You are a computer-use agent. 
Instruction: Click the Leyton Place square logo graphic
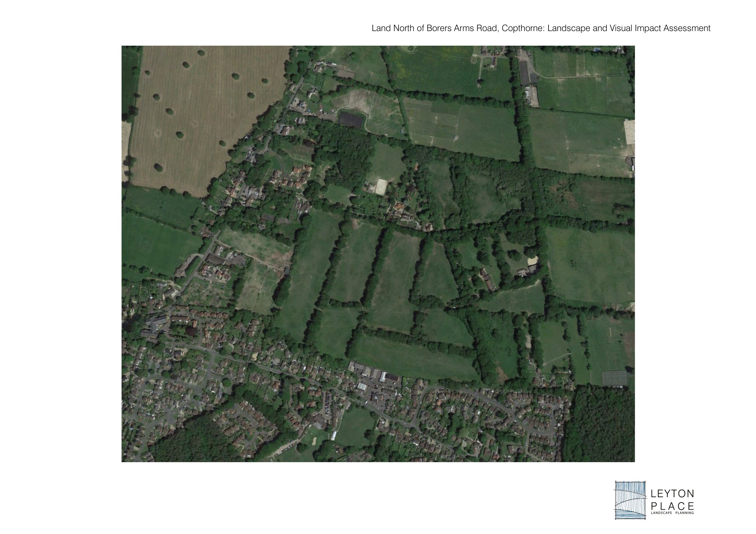(x=630, y=500)
